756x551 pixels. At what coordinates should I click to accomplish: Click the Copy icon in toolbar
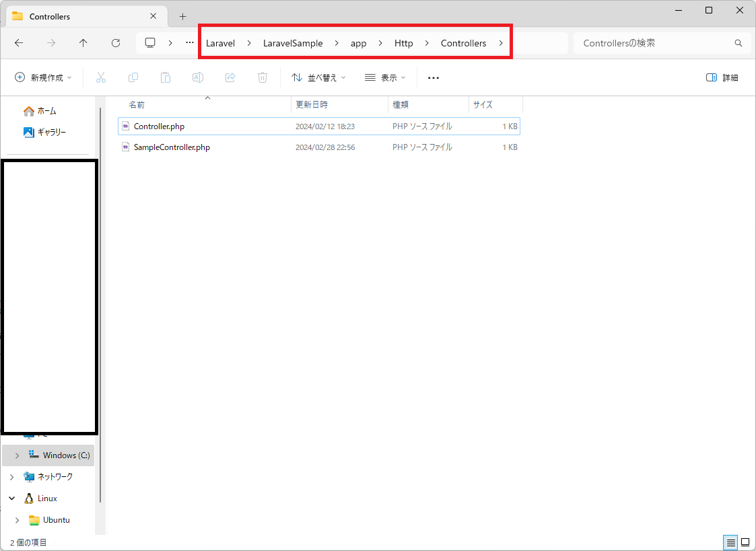point(133,77)
